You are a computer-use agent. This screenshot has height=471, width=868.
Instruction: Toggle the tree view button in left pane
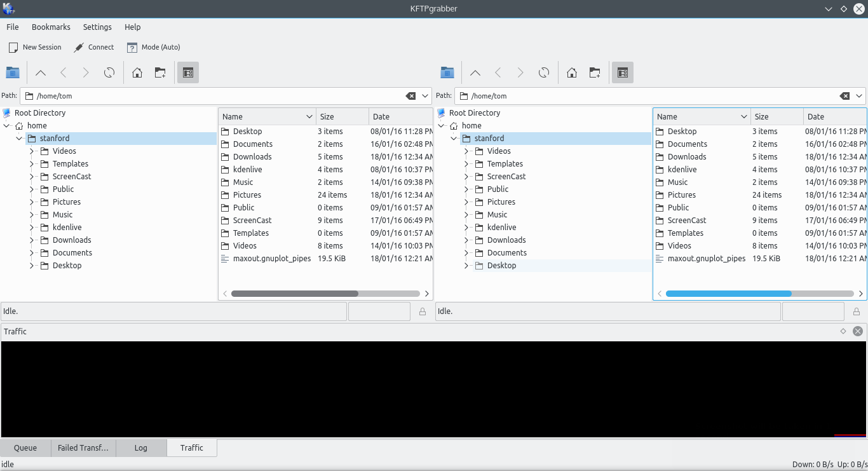(x=188, y=73)
